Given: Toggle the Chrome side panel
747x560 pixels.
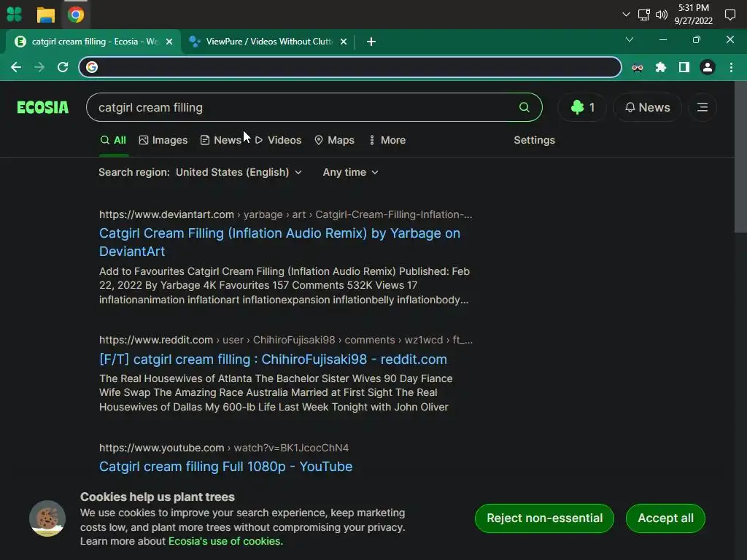Looking at the screenshot, I should pos(684,67).
